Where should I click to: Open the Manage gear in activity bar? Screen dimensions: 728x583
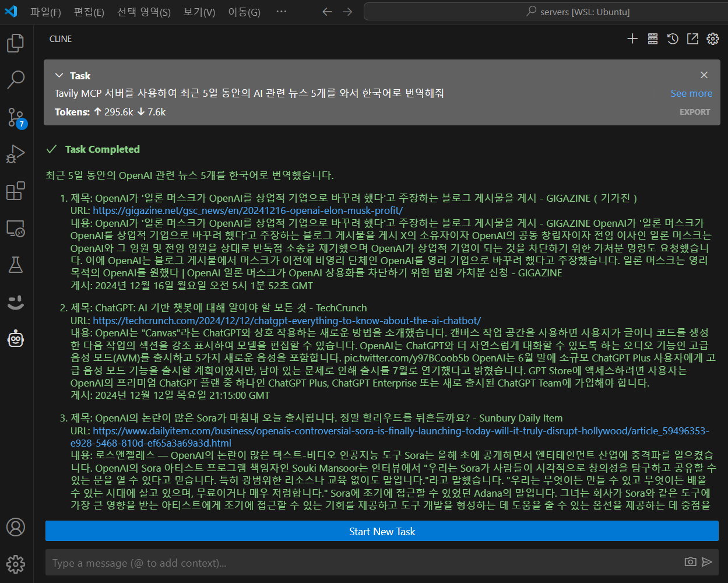(16, 564)
